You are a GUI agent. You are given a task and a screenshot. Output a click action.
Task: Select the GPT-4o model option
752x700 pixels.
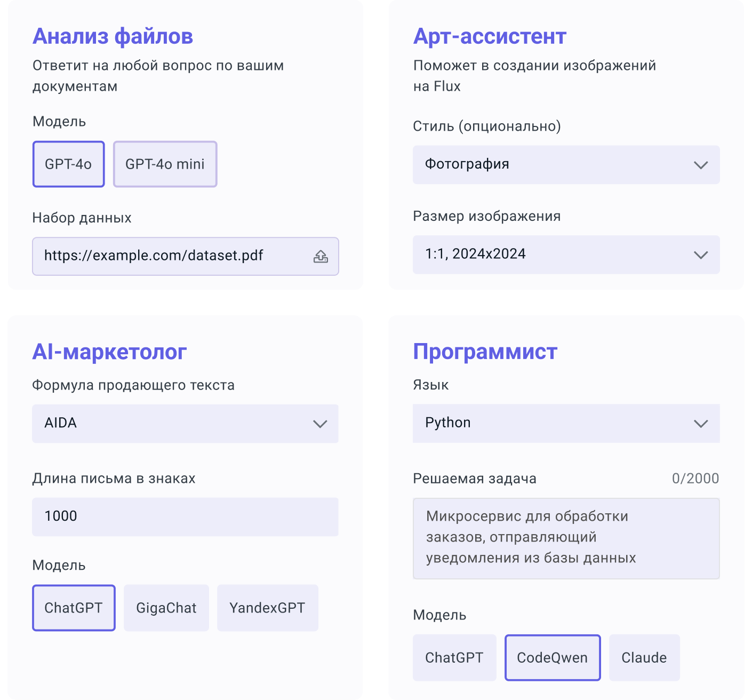tap(68, 164)
